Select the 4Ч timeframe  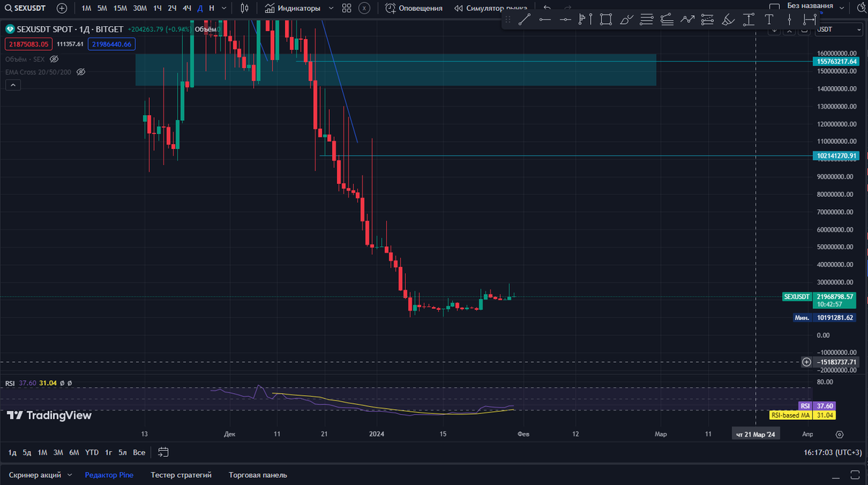coord(187,8)
